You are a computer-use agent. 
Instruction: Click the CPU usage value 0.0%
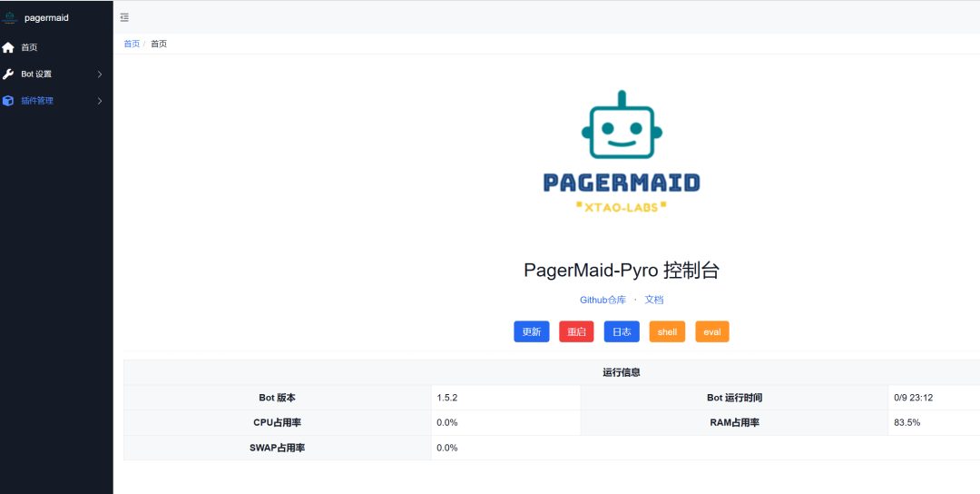(x=447, y=422)
